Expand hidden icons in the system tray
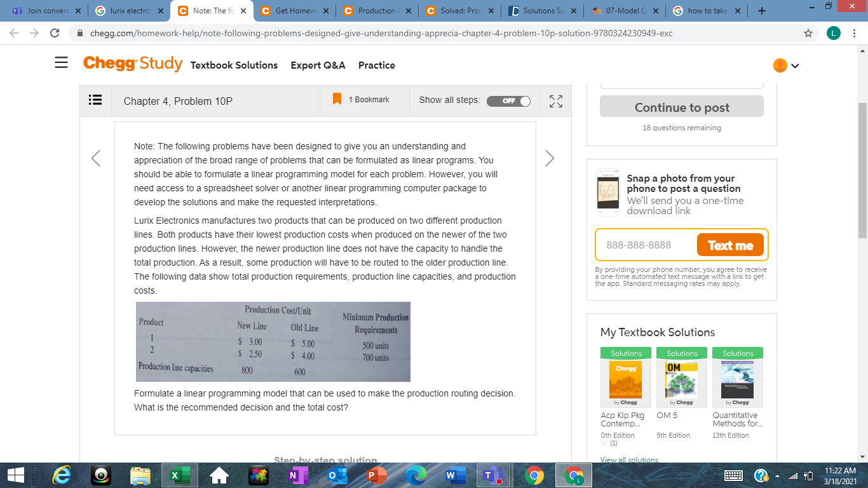Image resolution: width=868 pixels, height=488 pixels. pyautogui.click(x=778, y=475)
